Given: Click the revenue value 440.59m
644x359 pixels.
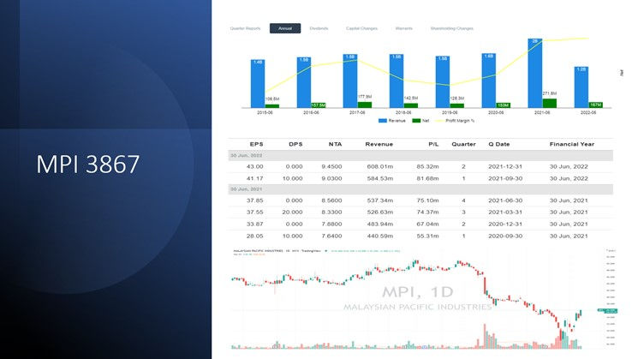Looking at the screenshot, I should [380, 236].
